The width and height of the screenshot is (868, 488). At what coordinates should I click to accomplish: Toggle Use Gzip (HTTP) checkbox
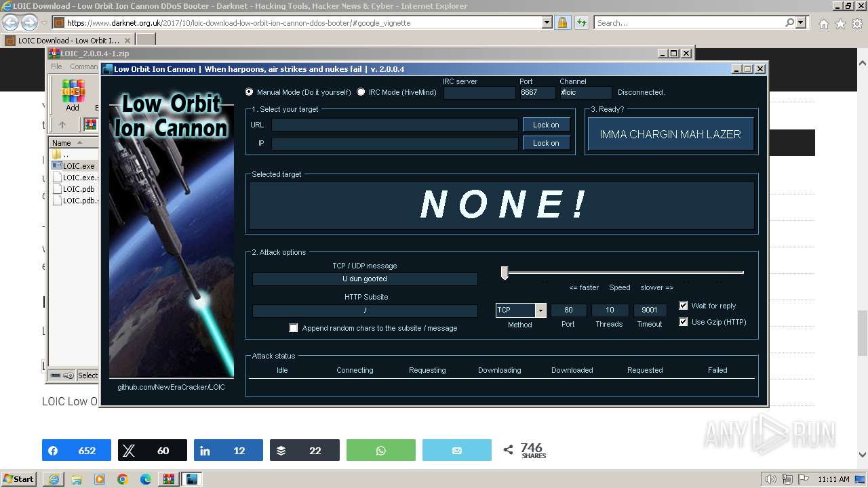(x=683, y=322)
